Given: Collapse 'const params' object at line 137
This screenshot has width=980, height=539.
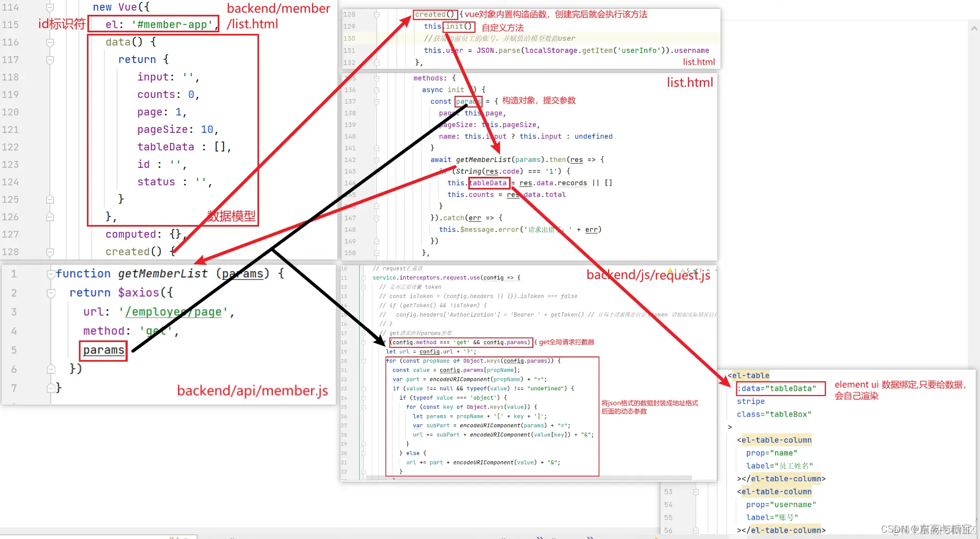Looking at the screenshot, I should pos(377,102).
